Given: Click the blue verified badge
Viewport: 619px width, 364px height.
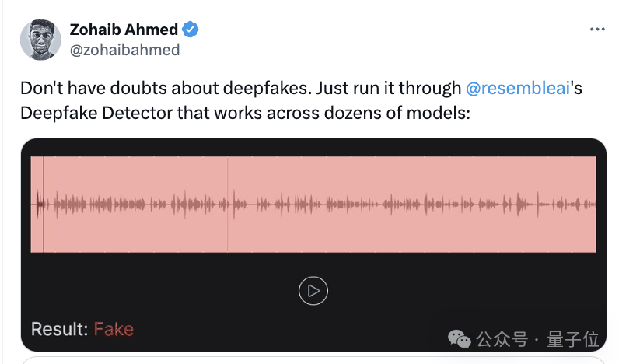Looking at the screenshot, I should [x=191, y=30].
